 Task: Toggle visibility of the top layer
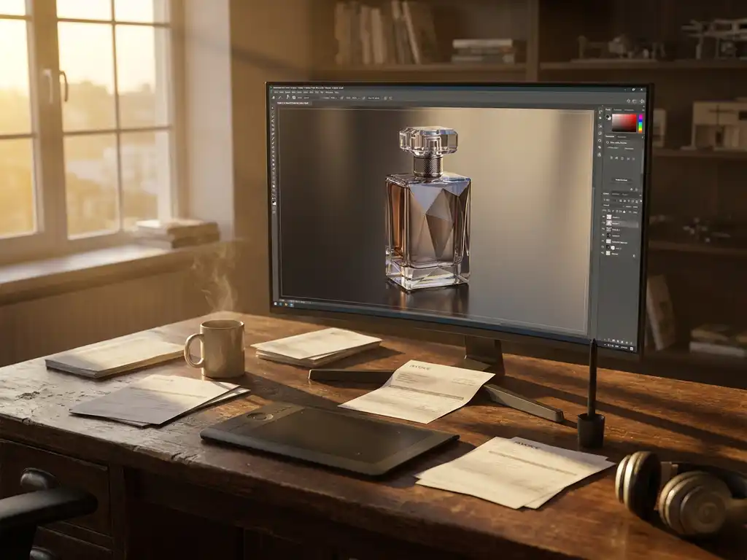click(603, 217)
